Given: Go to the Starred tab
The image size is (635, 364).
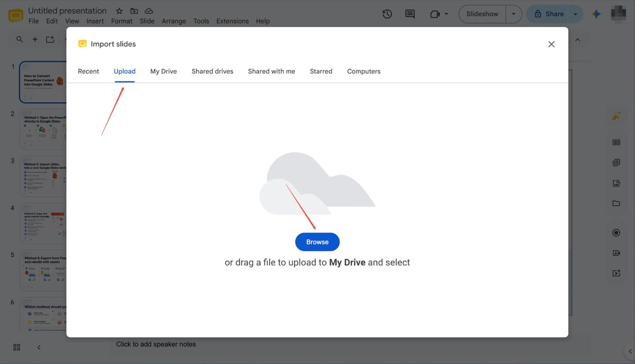Looking at the screenshot, I should click(x=321, y=71).
